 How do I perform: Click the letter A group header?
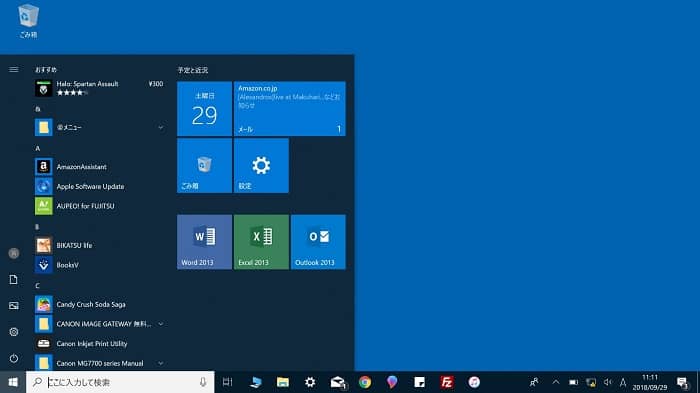tap(38, 148)
